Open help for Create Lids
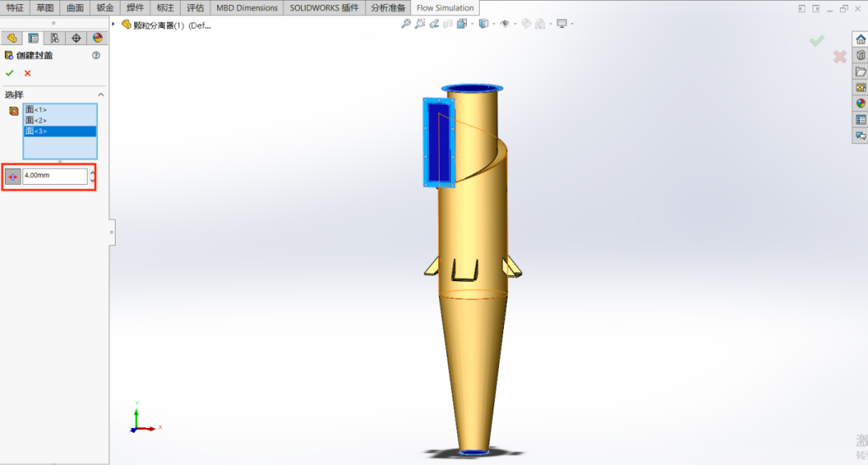 click(x=96, y=55)
